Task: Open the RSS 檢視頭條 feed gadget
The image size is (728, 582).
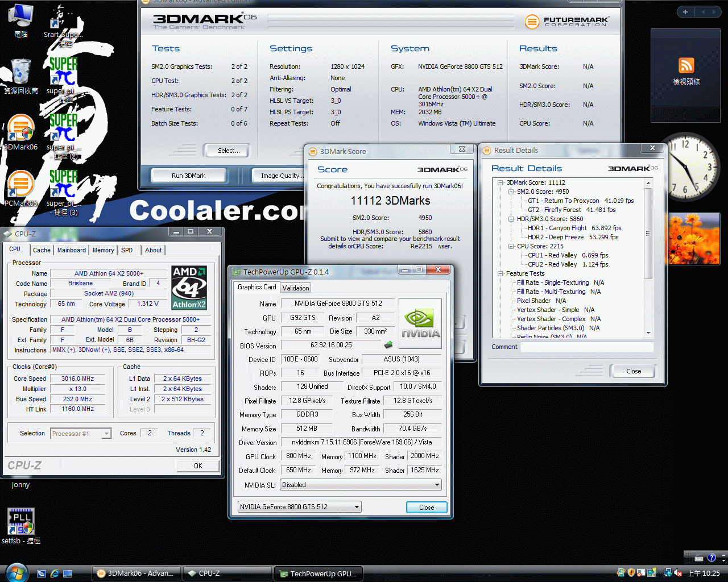Action: 686,70
